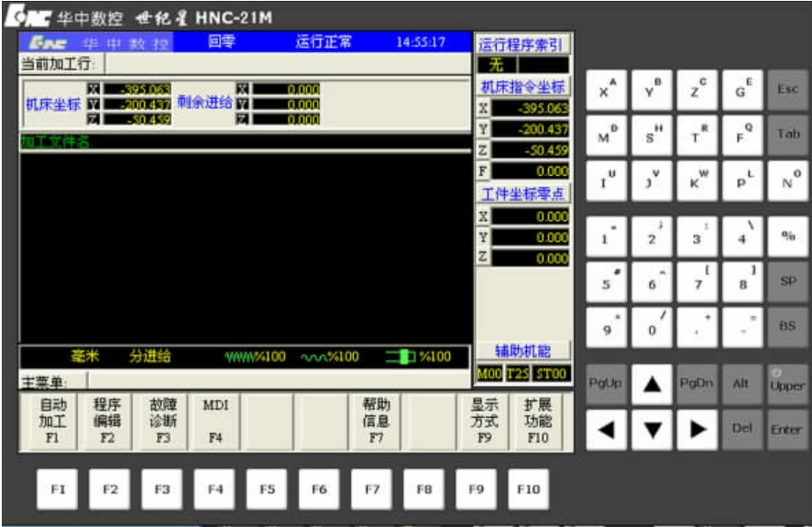Image resolution: width=812 pixels, height=527 pixels.
Task: Click the PgDn key
Action: click(697, 384)
